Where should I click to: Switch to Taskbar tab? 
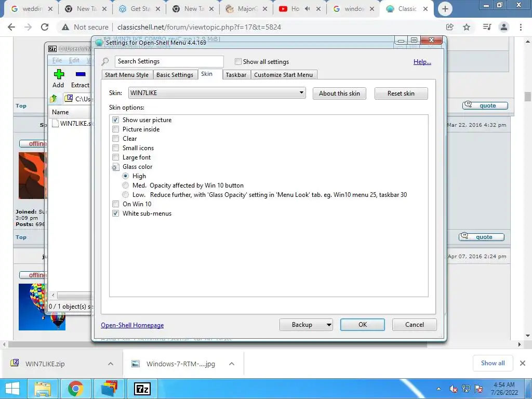[236, 75]
